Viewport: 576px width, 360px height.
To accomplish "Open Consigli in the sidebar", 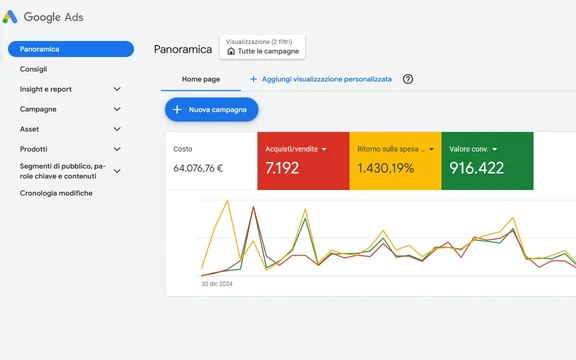I will tap(33, 69).
